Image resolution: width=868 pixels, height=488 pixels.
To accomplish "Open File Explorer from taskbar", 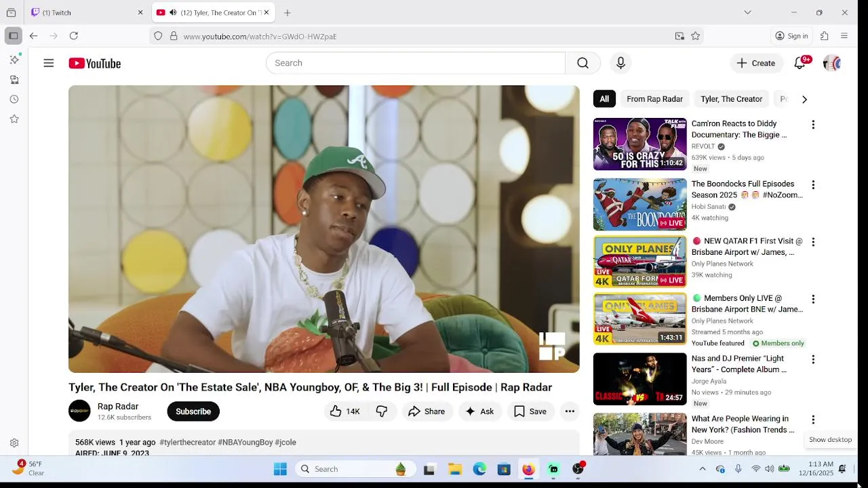I will (455, 469).
